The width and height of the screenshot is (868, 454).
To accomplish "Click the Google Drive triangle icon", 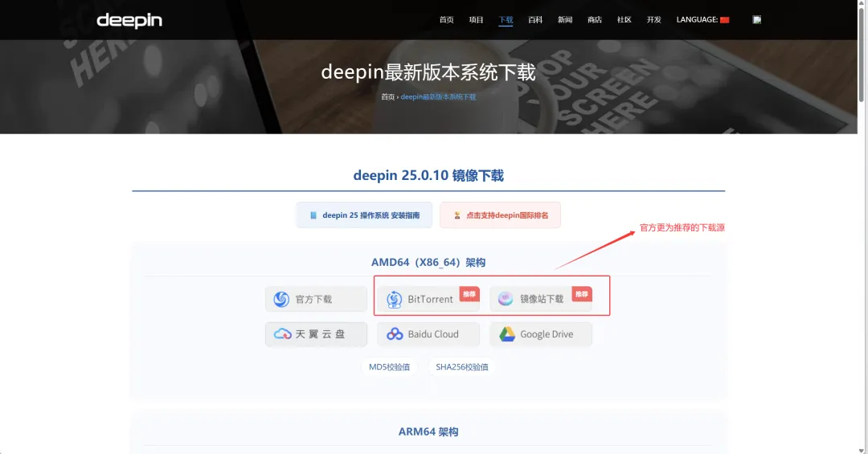I will (x=507, y=333).
